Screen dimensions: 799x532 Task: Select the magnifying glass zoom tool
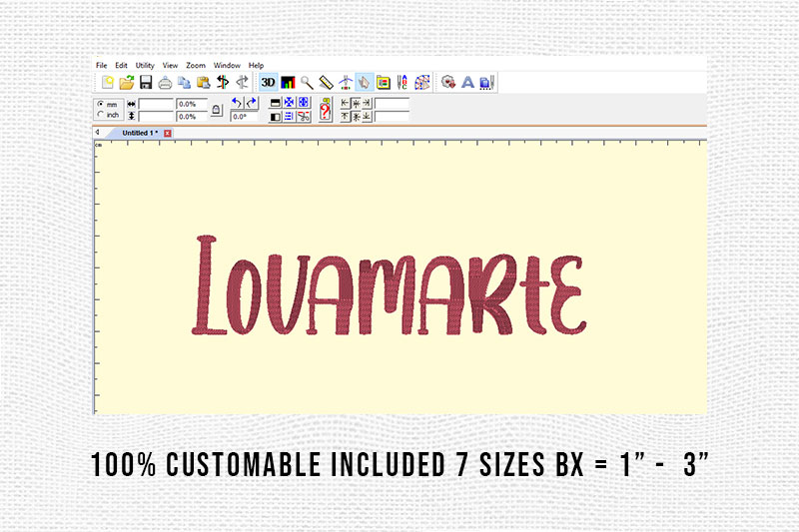pyautogui.click(x=307, y=82)
